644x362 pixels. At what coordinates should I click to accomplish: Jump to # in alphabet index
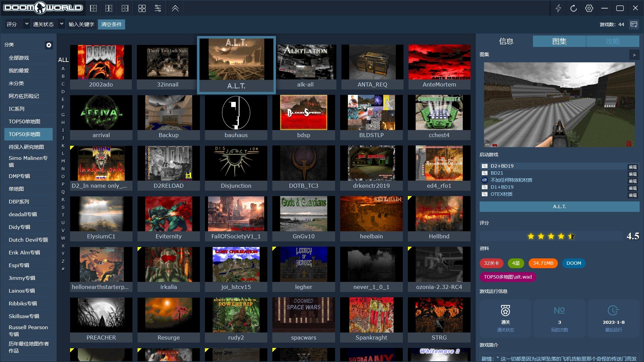(63, 269)
